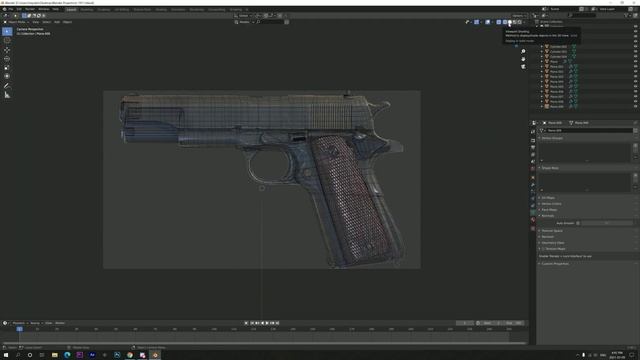Select the Cursor tool

(7, 40)
